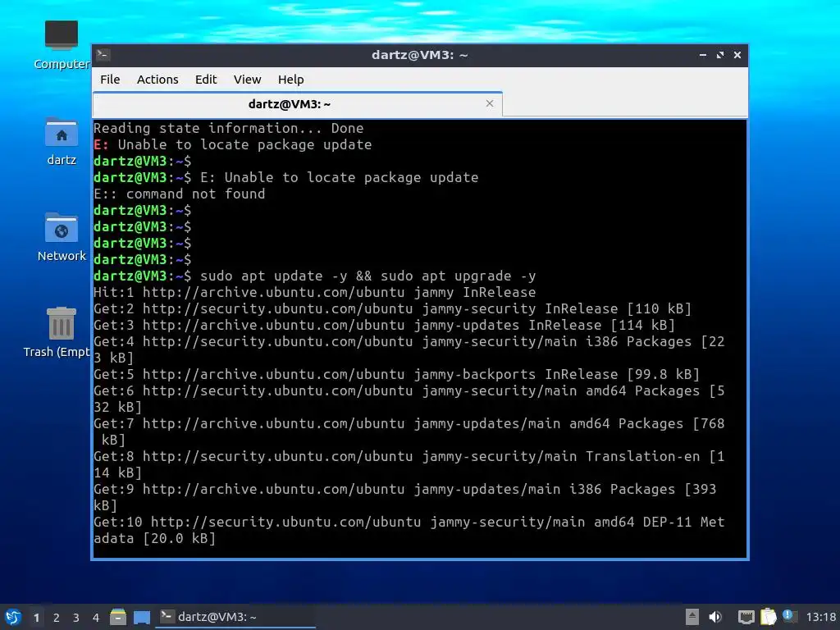Minimize the terminal window
840x630 pixels.
click(x=703, y=55)
